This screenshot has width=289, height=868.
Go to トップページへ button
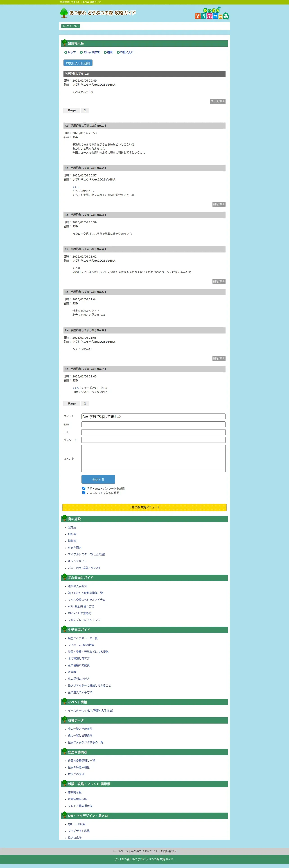click(71, 26)
